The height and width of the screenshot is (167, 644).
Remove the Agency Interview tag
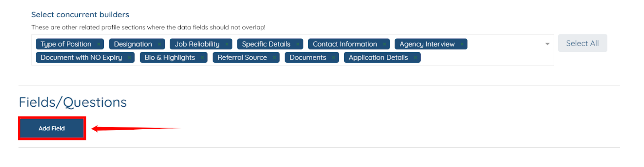tap(462, 44)
